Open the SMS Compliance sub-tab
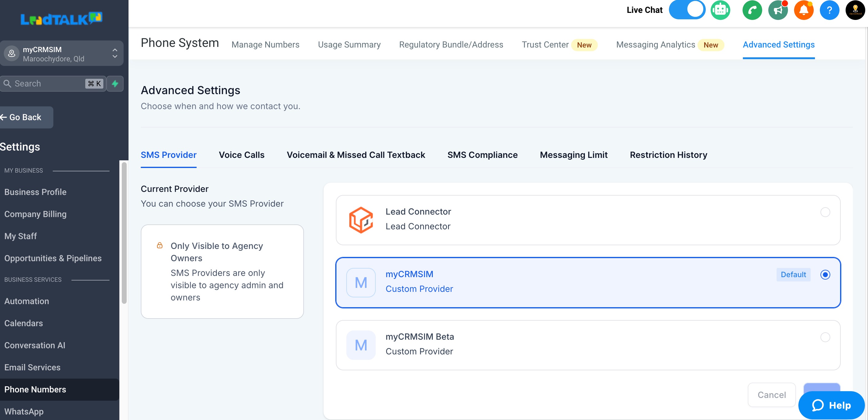This screenshot has width=868, height=420. (482, 155)
